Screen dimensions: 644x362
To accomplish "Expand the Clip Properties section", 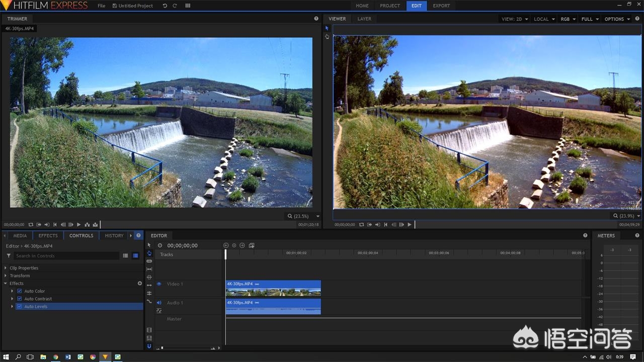I will pyautogui.click(x=6, y=268).
